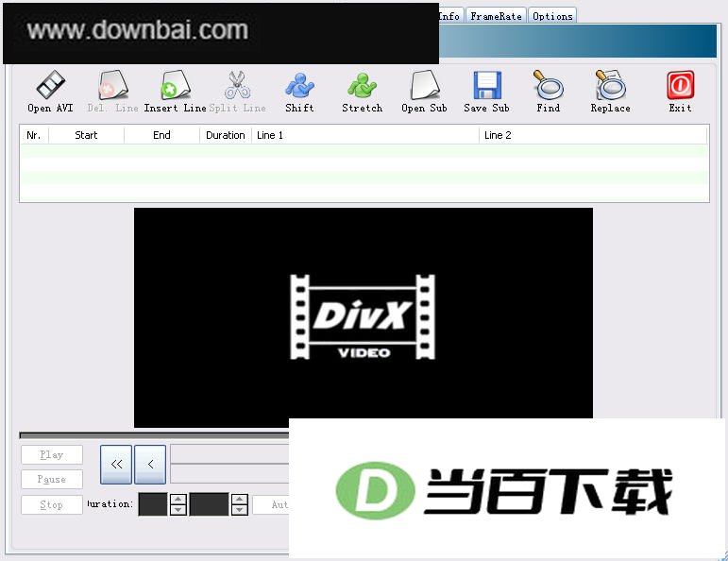Click the Line 1 column header
Screen dimensions: 728x561
(x=365, y=135)
